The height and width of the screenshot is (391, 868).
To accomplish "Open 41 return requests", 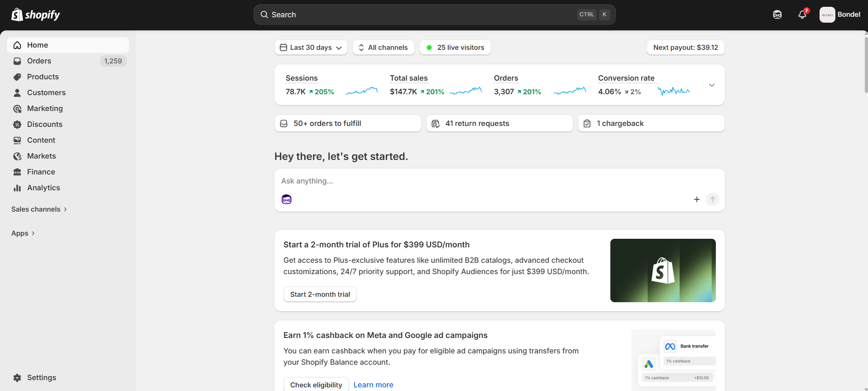I will tap(499, 124).
